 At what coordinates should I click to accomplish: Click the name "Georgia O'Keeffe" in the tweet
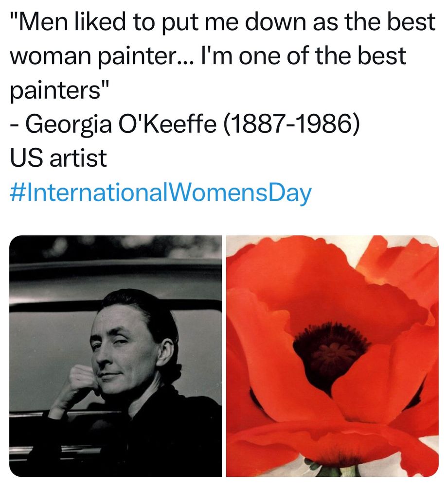(x=121, y=125)
